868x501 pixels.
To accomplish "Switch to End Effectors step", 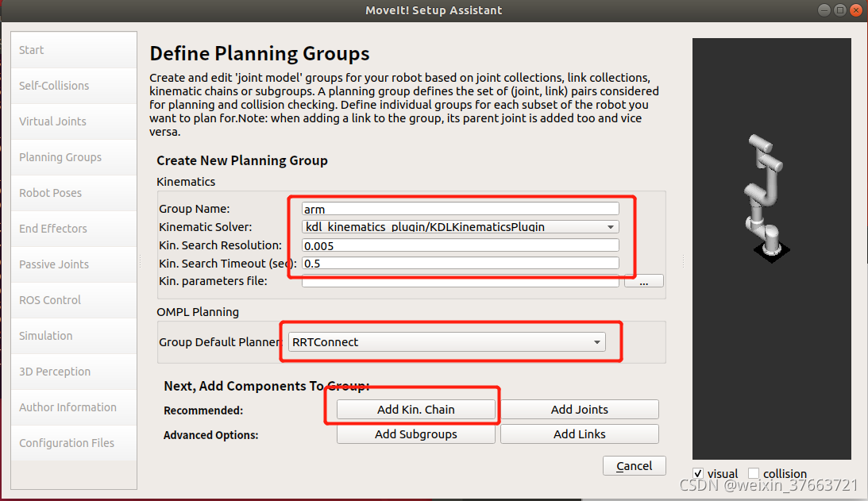I will point(74,229).
